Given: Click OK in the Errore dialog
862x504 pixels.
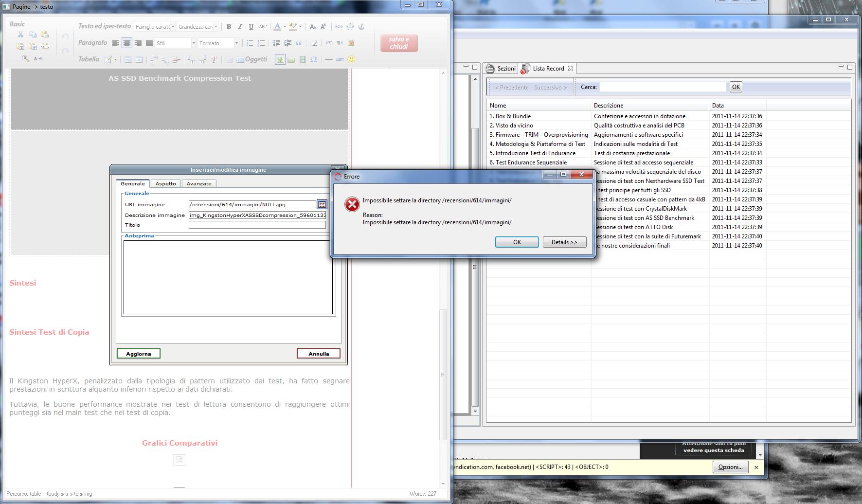Looking at the screenshot, I should click(x=517, y=242).
